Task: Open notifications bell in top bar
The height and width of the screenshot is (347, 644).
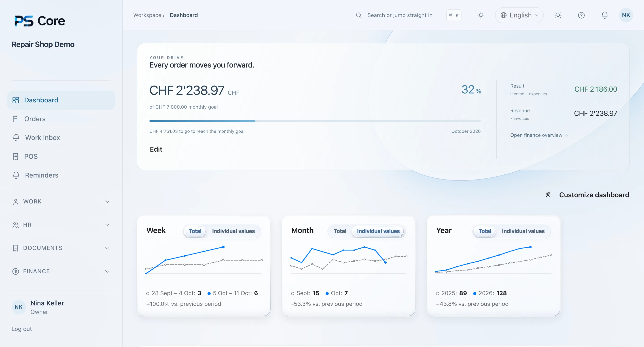Action: pyautogui.click(x=604, y=15)
